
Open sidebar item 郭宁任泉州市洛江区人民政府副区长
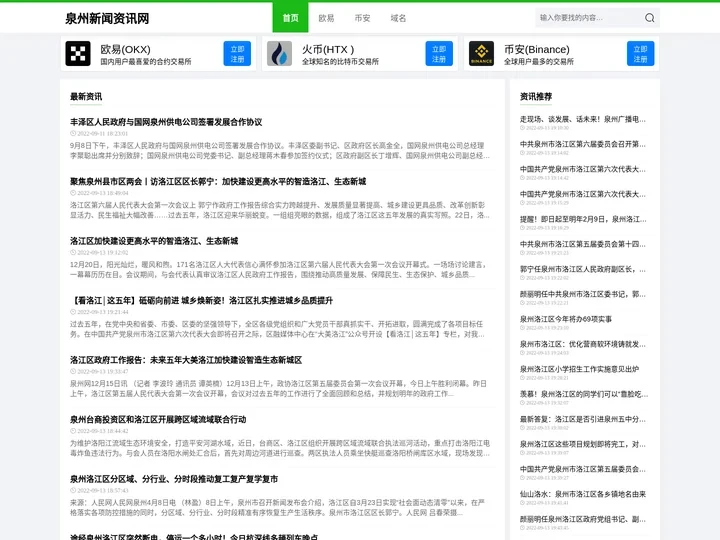(583, 270)
